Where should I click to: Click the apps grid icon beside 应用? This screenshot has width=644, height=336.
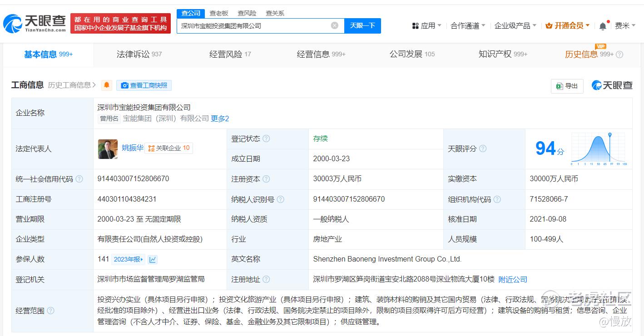[x=415, y=26]
